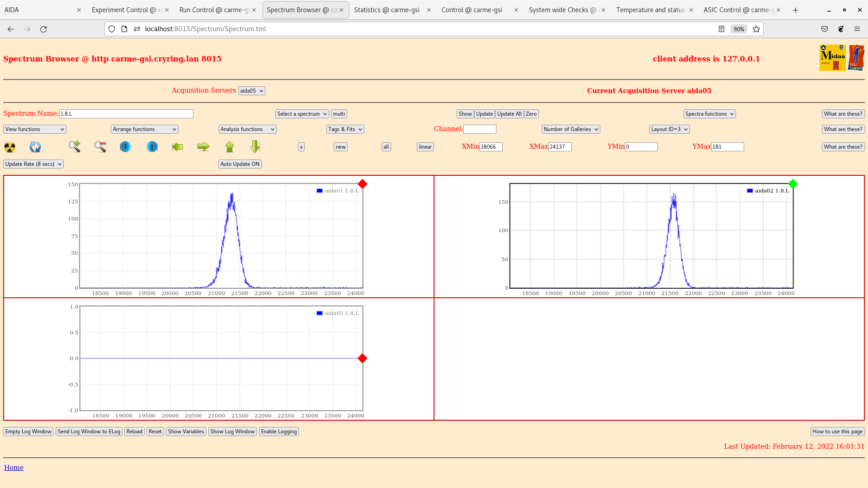This screenshot has height=488, width=868.
Task: Zoom out with the magnifier minus icon
Action: click(x=100, y=146)
